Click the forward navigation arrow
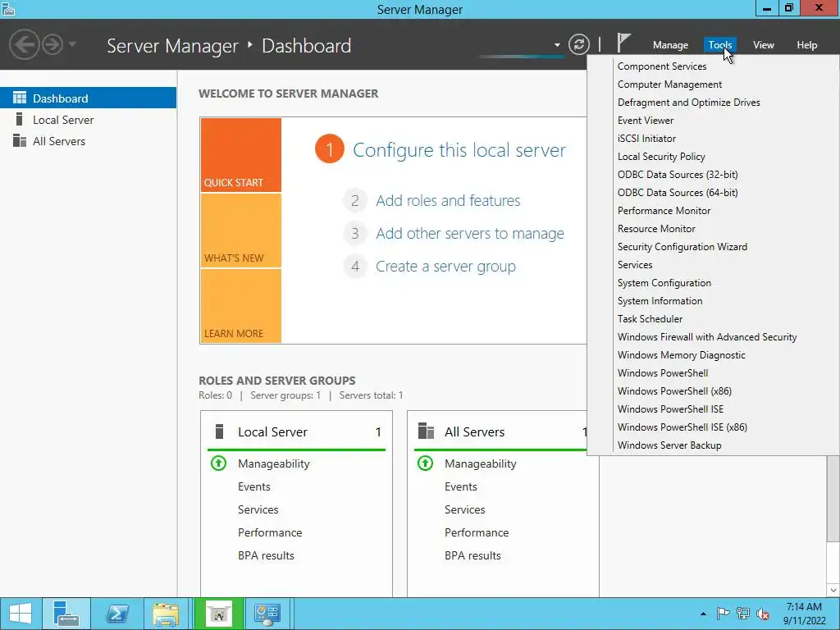The height and width of the screenshot is (630, 840). [52, 44]
